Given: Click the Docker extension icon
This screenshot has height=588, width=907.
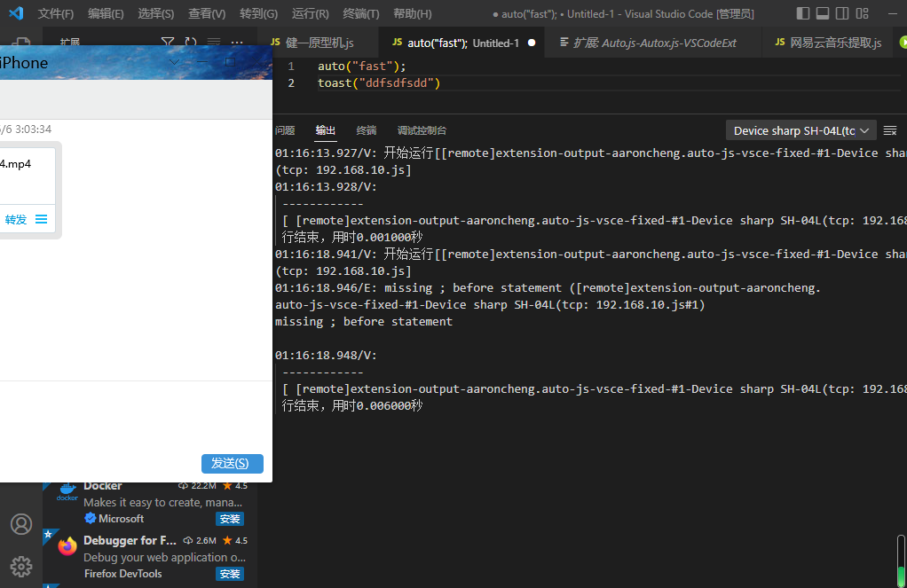Looking at the screenshot, I should [67, 492].
